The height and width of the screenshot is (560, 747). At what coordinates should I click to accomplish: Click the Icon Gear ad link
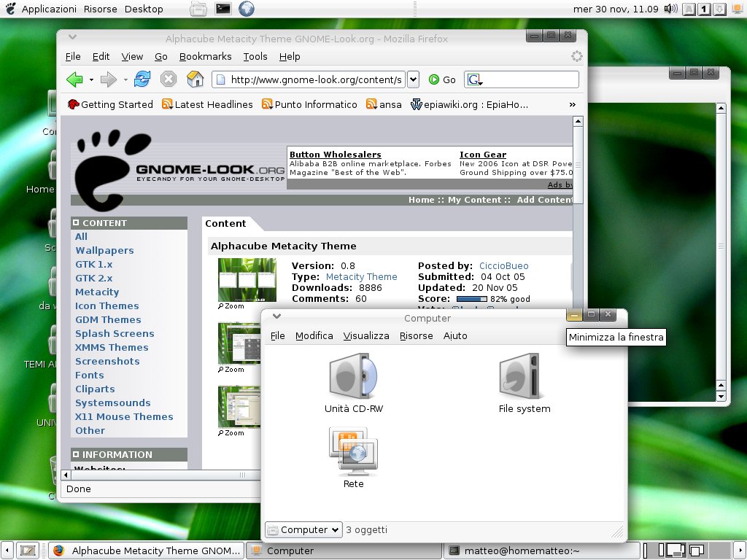pyautogui.click(x=483, y=155)
